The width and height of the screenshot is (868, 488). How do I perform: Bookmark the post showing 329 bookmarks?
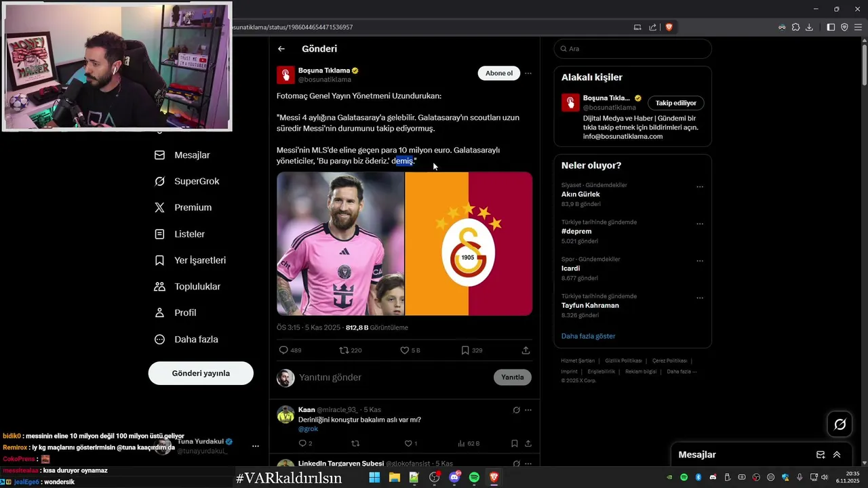[x=465, y=350]
